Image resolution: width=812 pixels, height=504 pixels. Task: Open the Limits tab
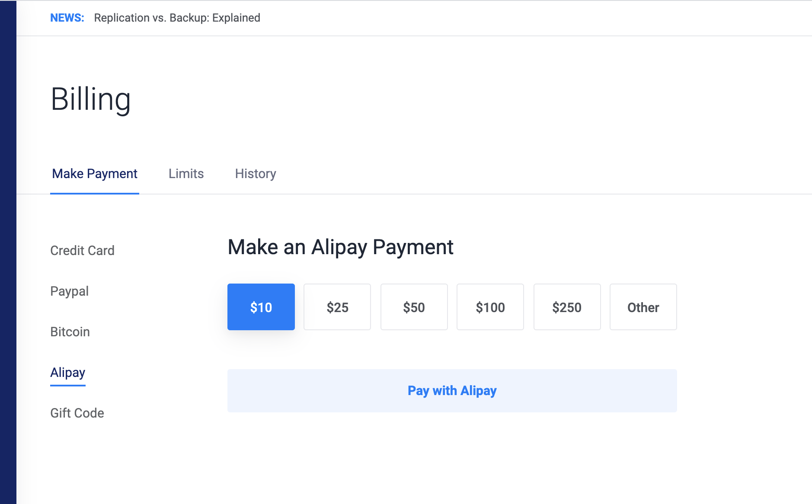click(x=186, y=174)
